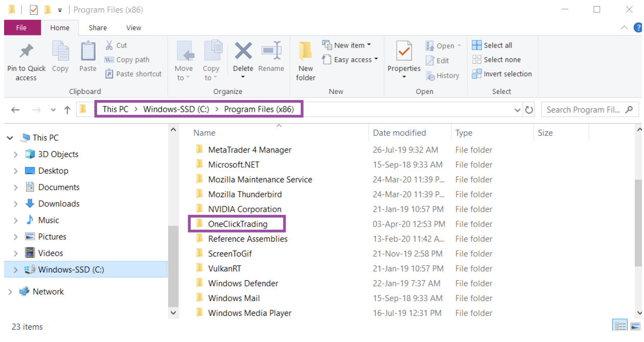Click the navigation pane scrollbar

173,265
